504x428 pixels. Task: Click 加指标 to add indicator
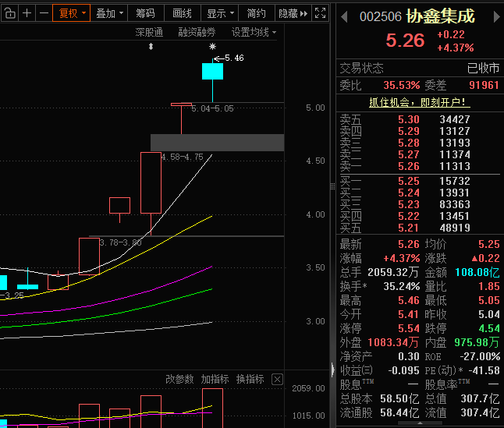point(215,379)
